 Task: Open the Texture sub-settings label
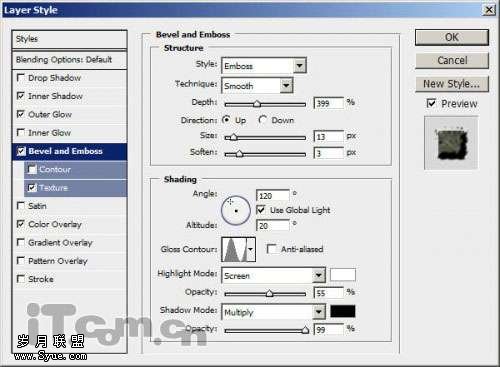tap(53, 188)
